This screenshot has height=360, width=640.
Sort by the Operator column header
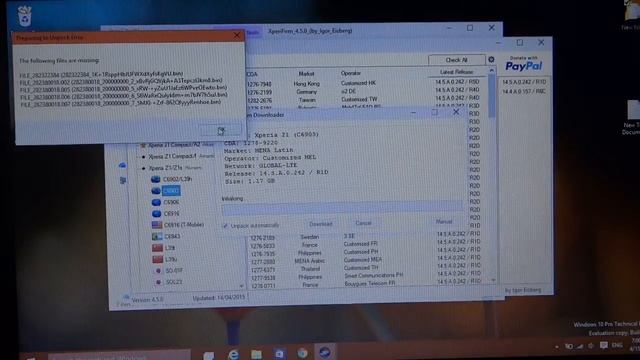click(x=351, y=73)
